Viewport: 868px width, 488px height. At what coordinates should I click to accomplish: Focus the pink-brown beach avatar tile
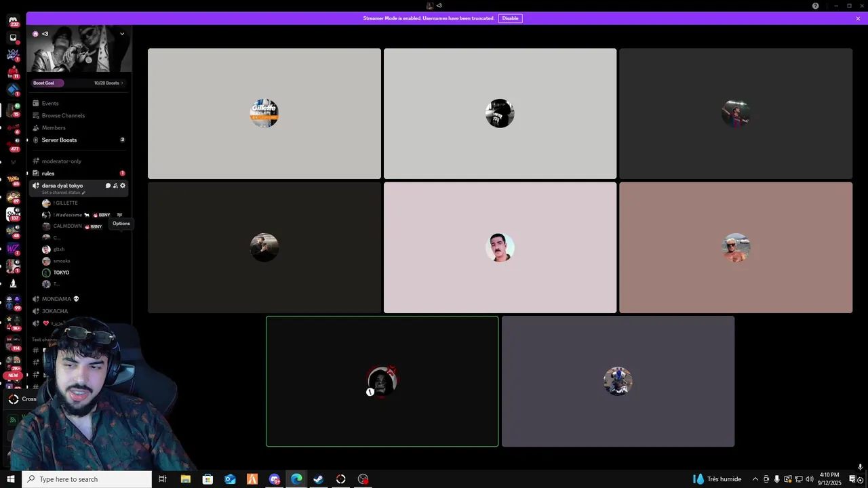[x=736, y=247]
